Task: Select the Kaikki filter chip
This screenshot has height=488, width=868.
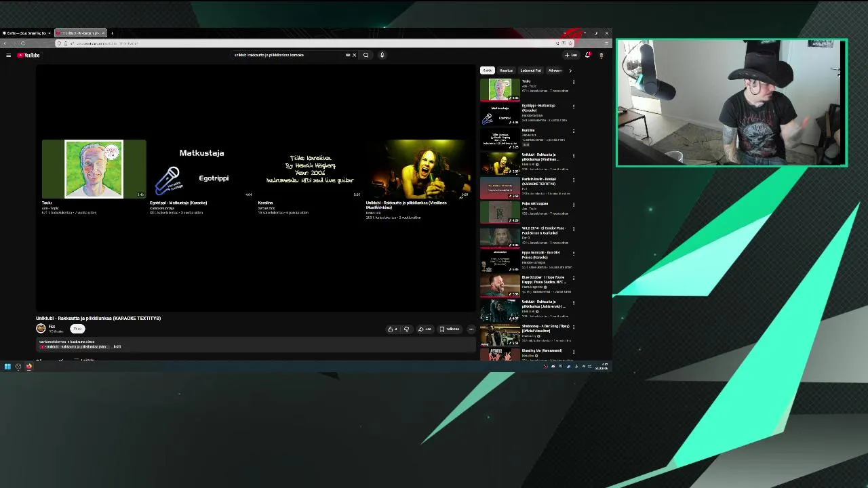Action: coord(487,70)
